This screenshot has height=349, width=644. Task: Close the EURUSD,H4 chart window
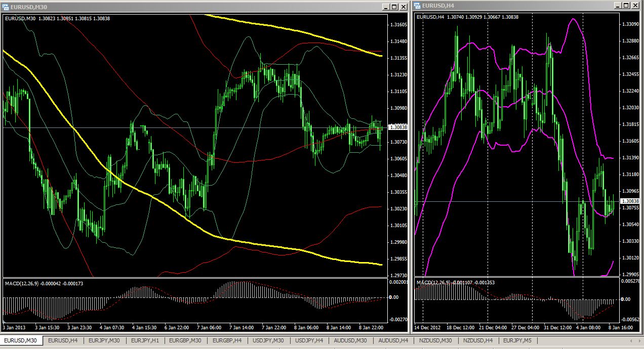(636, 6)
